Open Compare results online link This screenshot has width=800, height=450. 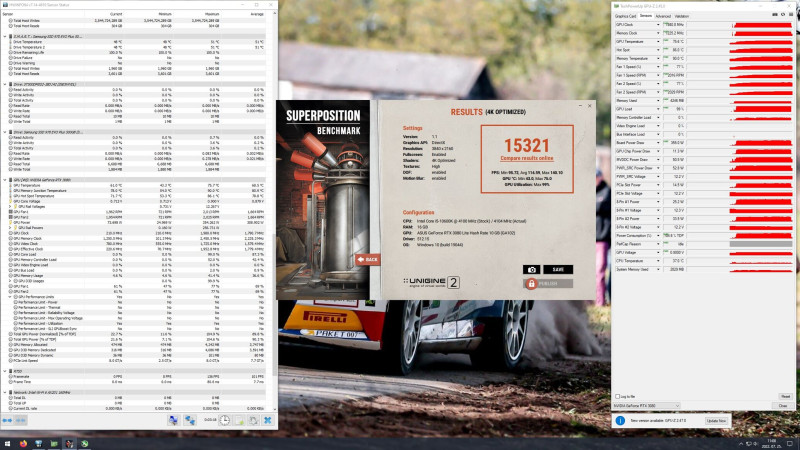pyautogui.click(x=527, y=159)
